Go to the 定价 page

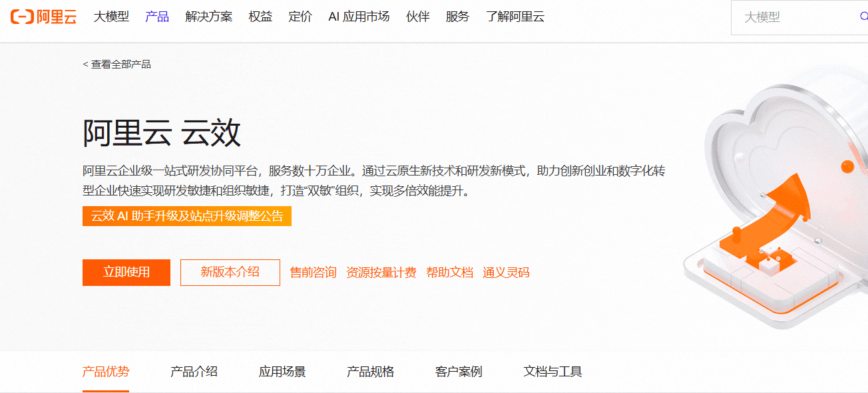[300, 17]
